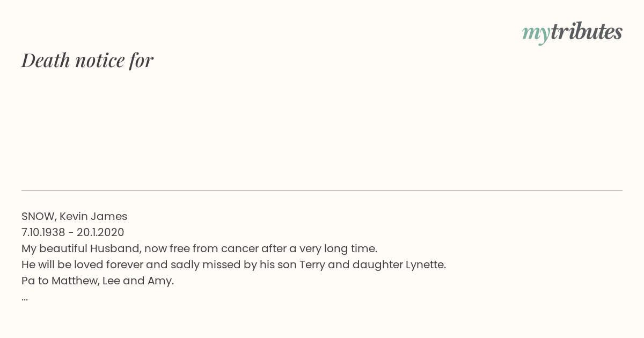Expand the truncated notice via the ellipsis
The height and width of the screenshot is (338, 644).
25,299
